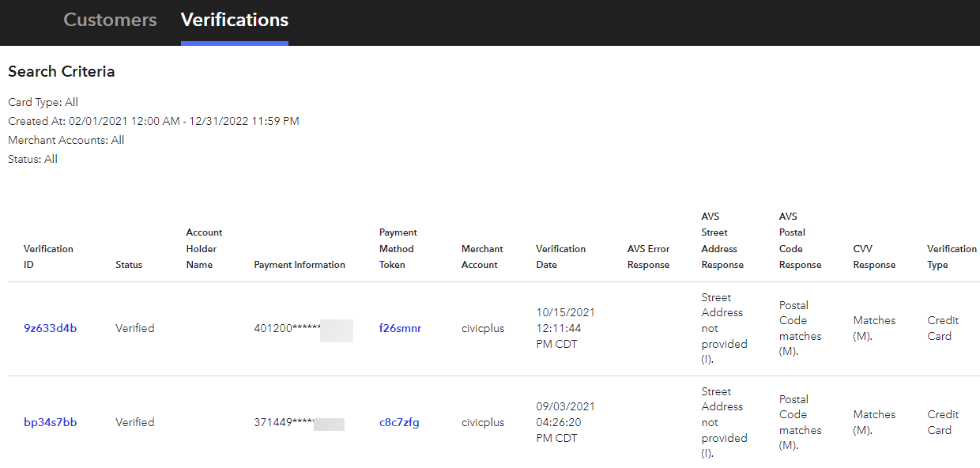Click the Account Holder Name column header
The height and width of the screenshot is (468, 980).
click(204, 248)
